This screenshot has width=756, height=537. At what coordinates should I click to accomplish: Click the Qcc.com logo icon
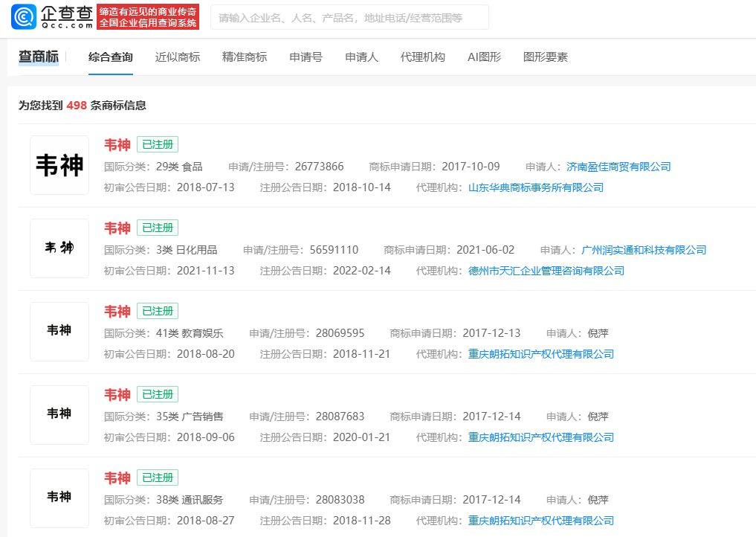pyautogui.click(x=24, y=17)
